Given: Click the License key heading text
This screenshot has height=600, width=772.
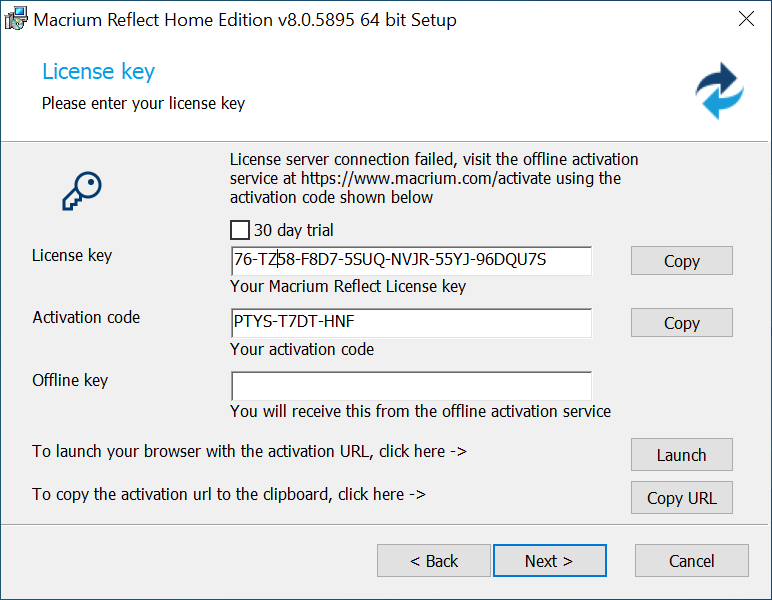Looking at the screenshot, I should (x=98, y=72).
